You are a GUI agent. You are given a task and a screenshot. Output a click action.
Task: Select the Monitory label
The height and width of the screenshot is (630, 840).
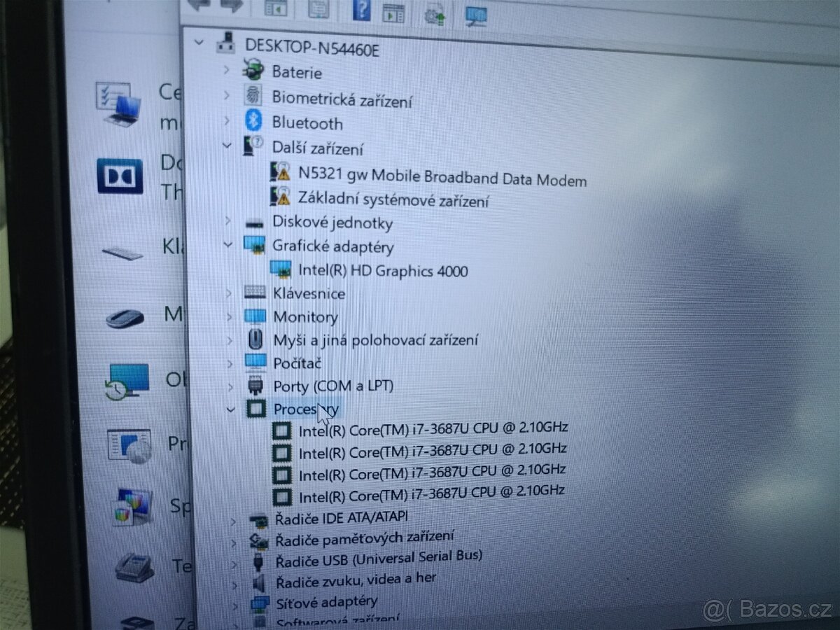[305, 317]
